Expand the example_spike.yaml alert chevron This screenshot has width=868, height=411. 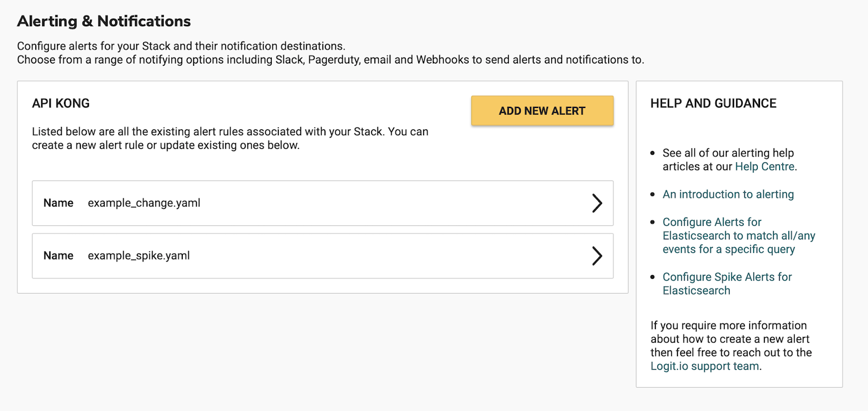[597, 256]
